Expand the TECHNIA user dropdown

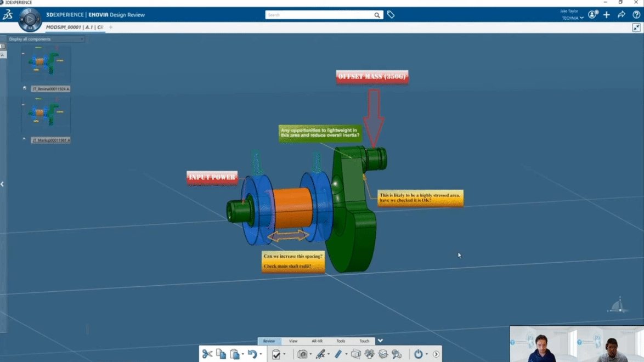[573, 18]
